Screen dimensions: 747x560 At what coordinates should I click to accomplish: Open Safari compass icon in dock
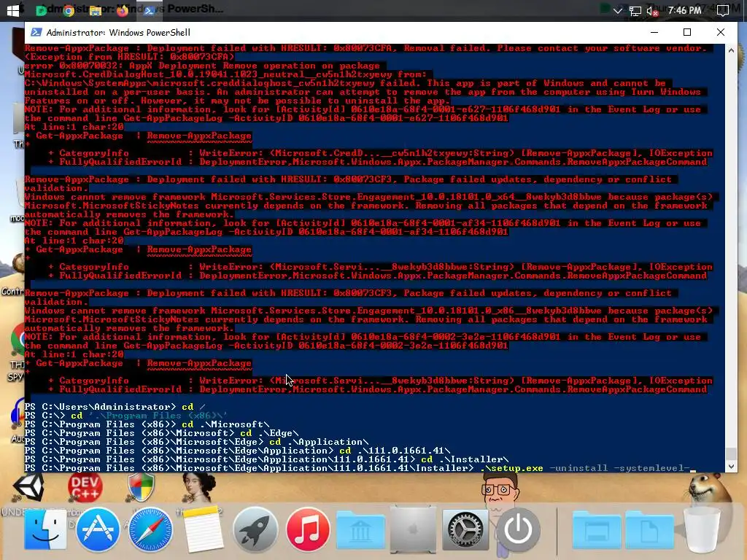coord(150,529)
